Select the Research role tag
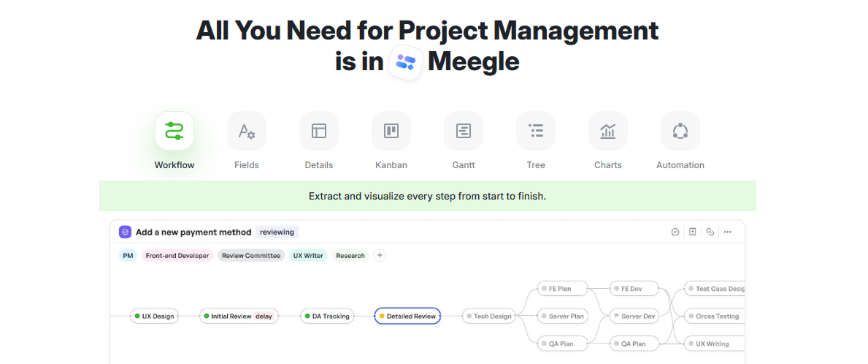Viewport: 868px width, 364px height. pyautogui.click(x=350, y=255)
